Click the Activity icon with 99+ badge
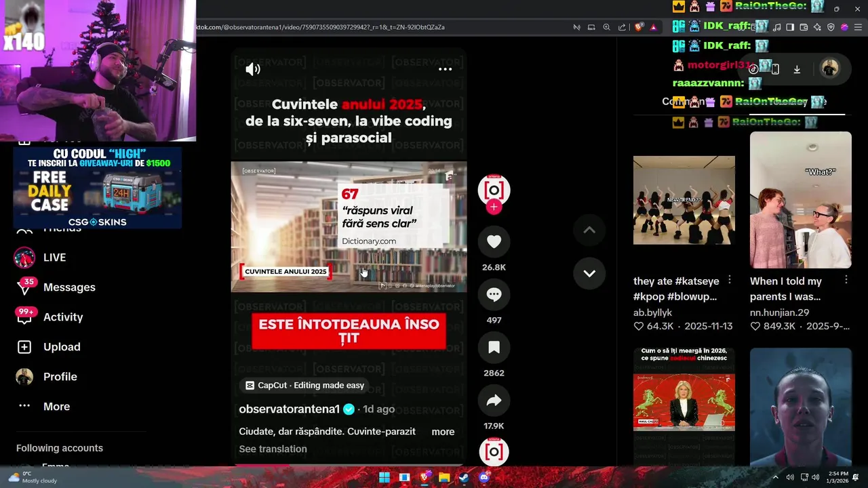The width and height of the screenshot is (868, 488). 24,317
